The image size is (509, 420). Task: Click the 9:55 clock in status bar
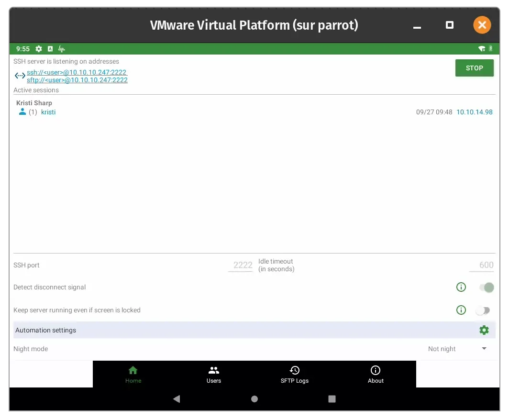click(x=23, y=49)
